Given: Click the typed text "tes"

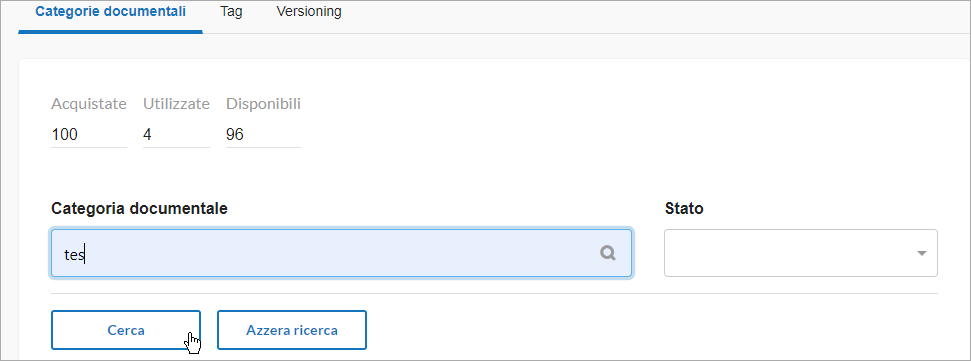Looking at the screenshot, I should pyautogui.click(x=74, y=254).
